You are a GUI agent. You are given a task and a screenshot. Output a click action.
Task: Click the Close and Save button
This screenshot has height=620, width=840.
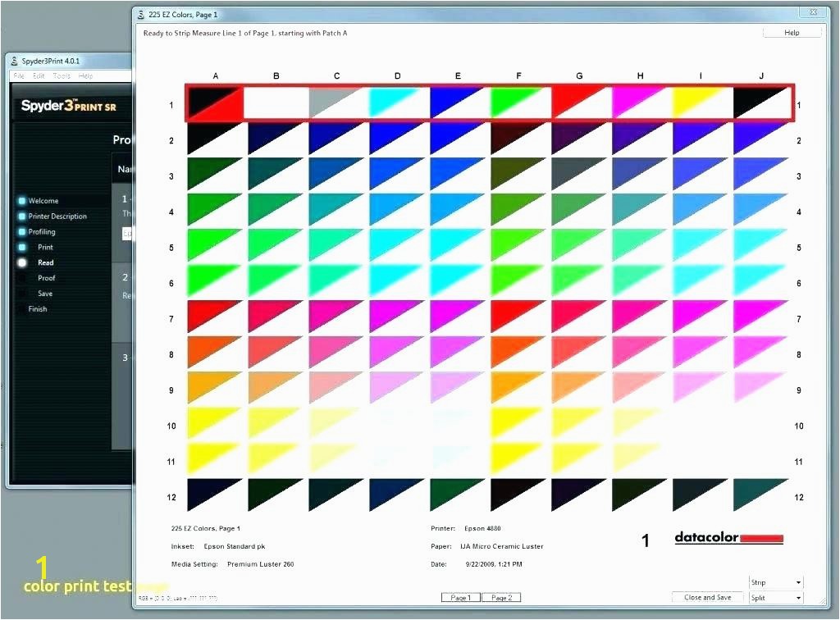click(x=707, y=597)
